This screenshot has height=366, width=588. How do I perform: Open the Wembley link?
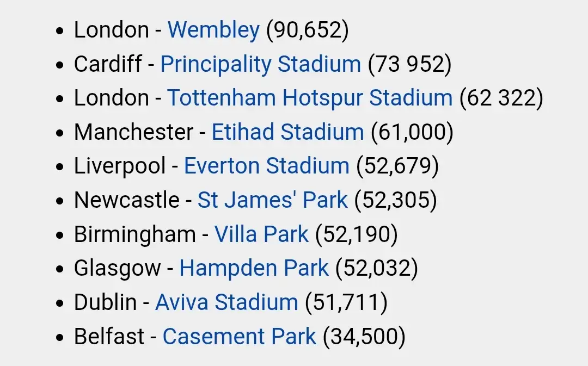click(213, 30)
